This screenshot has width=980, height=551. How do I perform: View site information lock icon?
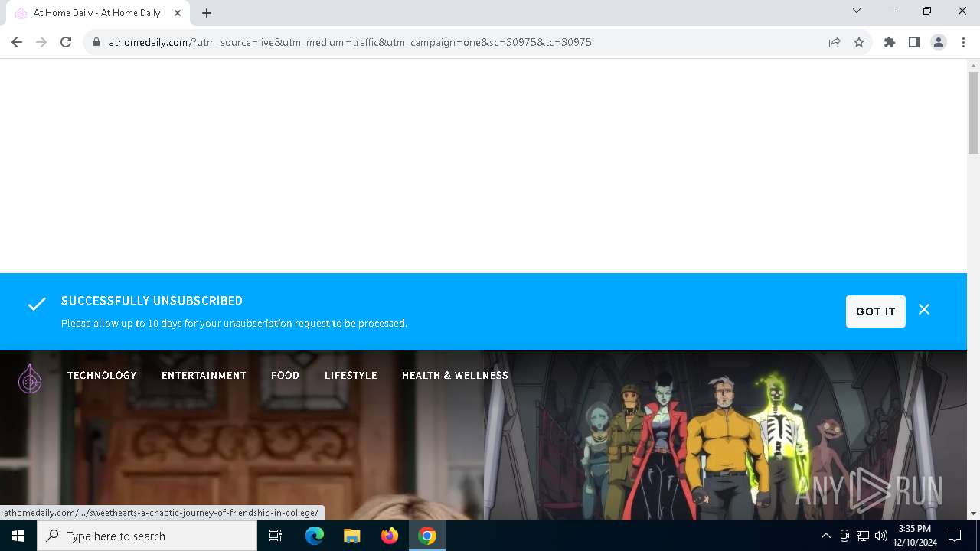click(96, 42)
